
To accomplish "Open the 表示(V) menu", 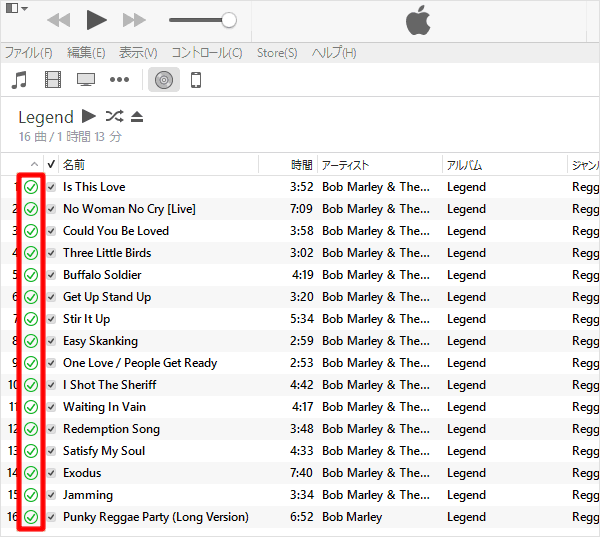I will click(x=138, y=53).
